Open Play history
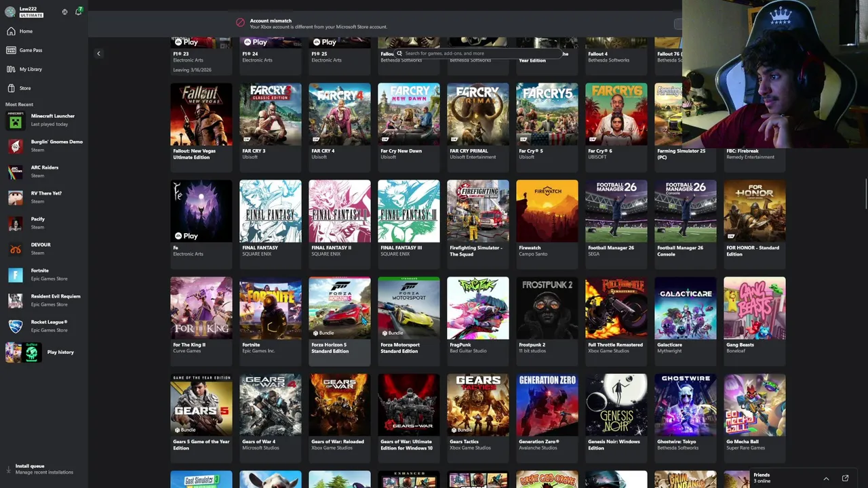Viewport: 868px width, 488px height. [x=44, y=352]
